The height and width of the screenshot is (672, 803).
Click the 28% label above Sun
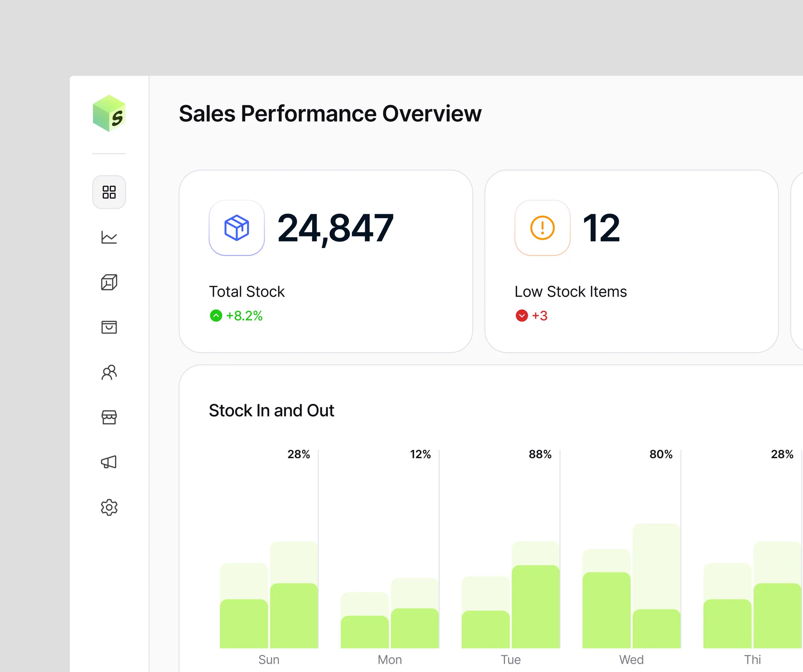pos(298,454)
